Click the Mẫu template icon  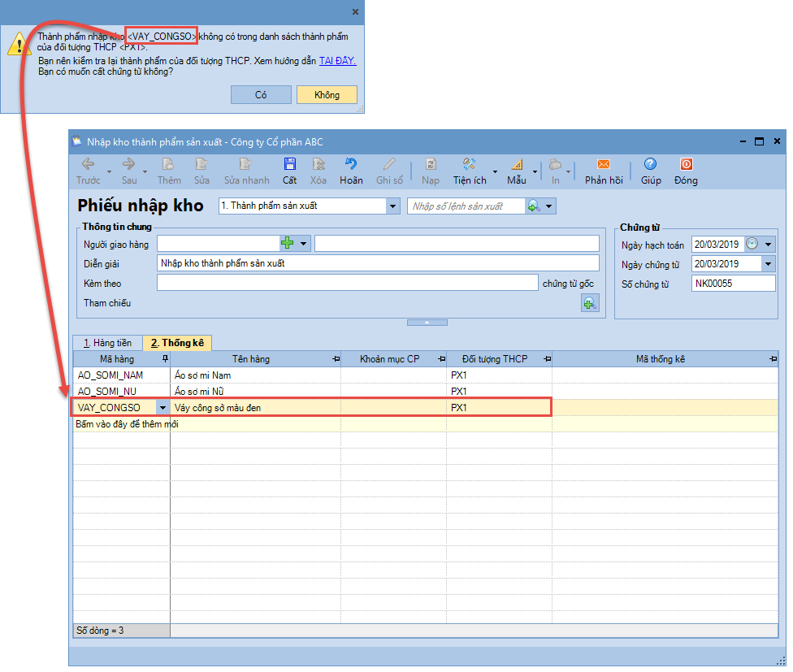[x=517, y=165]
